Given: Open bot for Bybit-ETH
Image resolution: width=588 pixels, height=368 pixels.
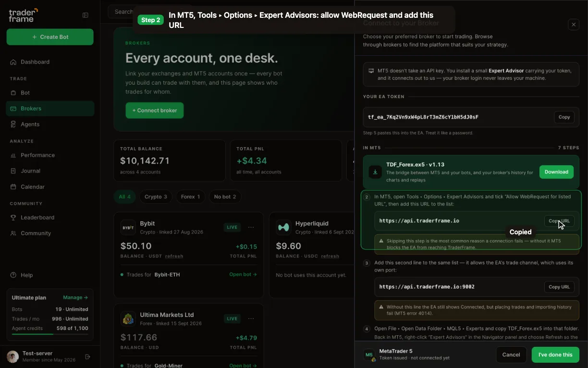Looking at the screenshot, I should pyautogui.click(x=243, y=275).
